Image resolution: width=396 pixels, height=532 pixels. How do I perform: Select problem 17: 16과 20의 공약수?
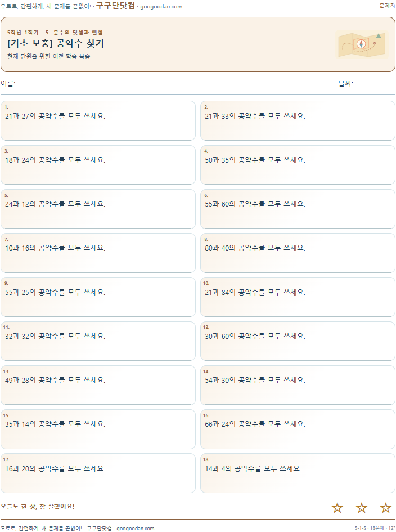(98, 473)
